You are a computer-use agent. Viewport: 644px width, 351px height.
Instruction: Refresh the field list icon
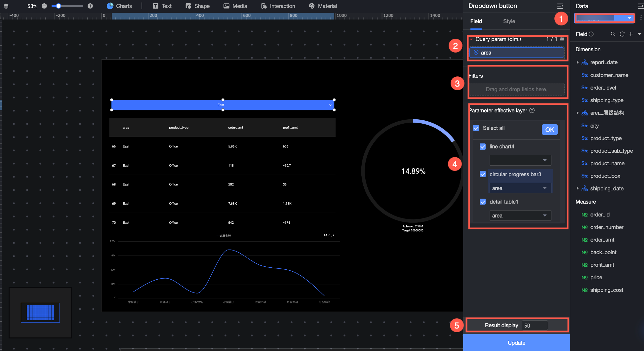tap(622, 34)
